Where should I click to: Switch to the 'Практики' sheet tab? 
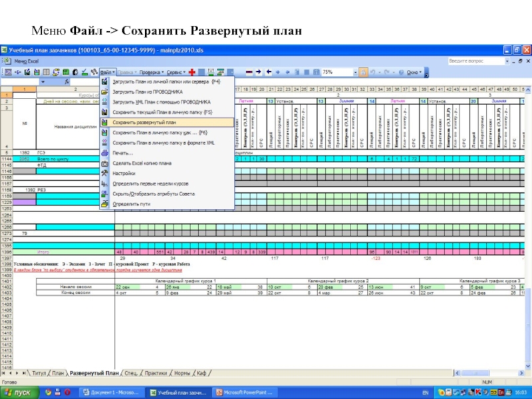156,374
